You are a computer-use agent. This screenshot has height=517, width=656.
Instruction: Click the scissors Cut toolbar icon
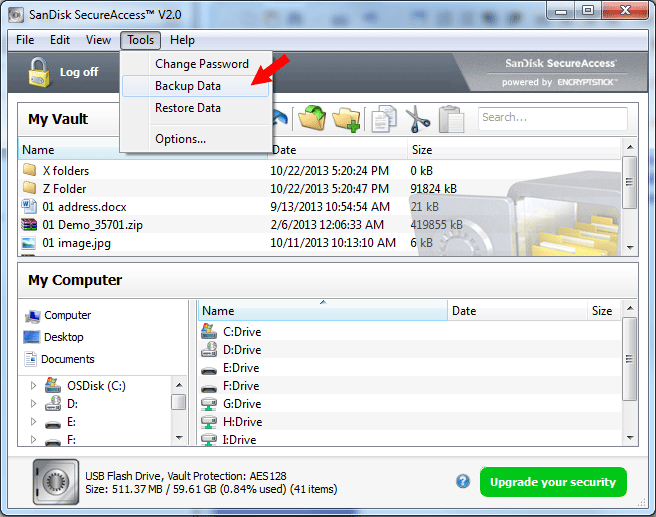click(417, 119)
